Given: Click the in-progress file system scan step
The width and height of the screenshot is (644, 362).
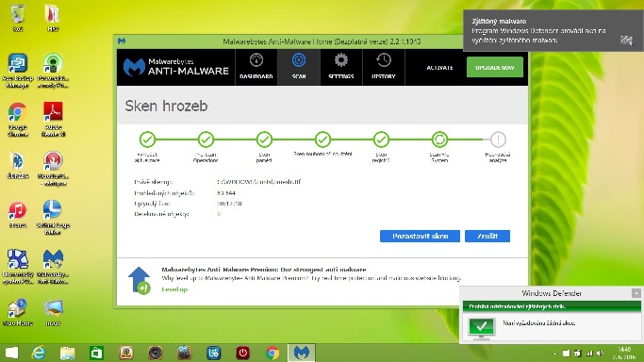Looking at the screenshot, I should coord(439,140).
